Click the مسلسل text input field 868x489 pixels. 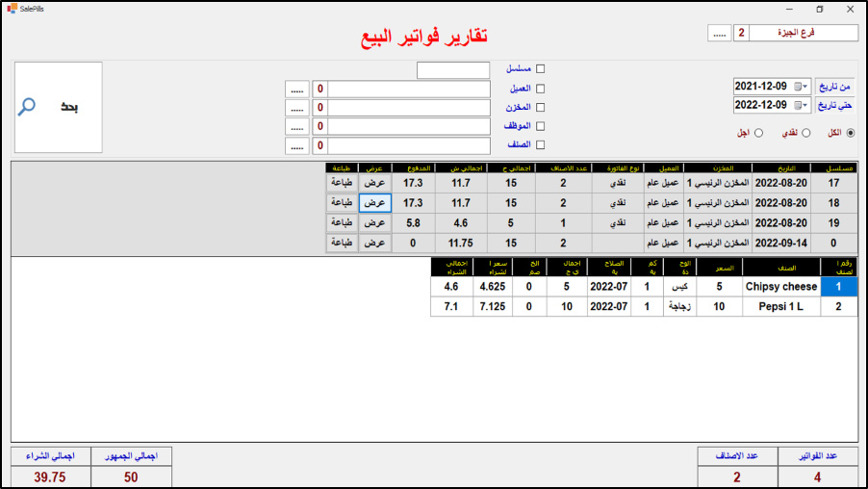point(453,70)
